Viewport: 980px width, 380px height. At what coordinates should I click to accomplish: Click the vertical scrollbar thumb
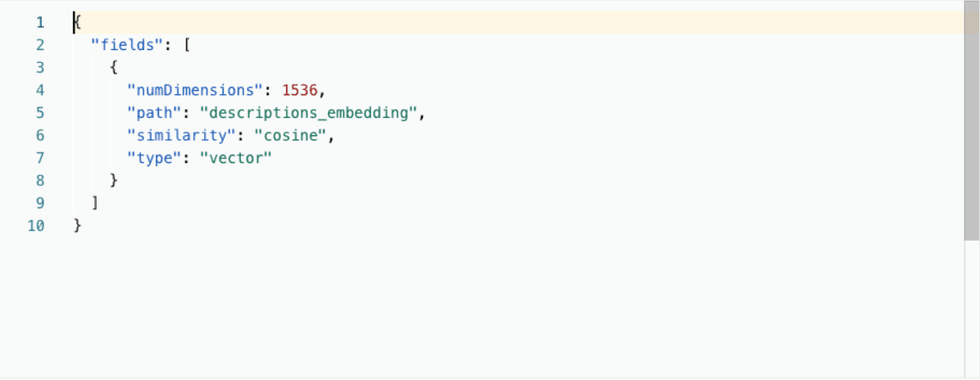(x=972, y=123)
